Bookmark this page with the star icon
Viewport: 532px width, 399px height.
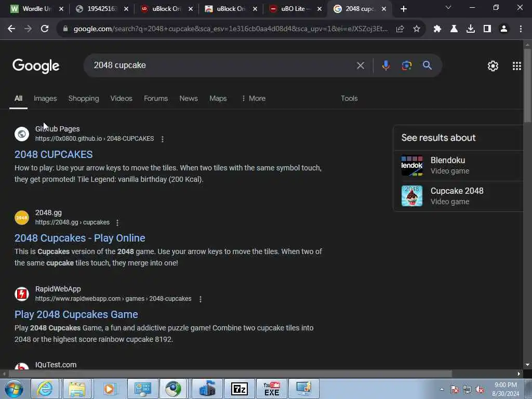pos(417,29)
